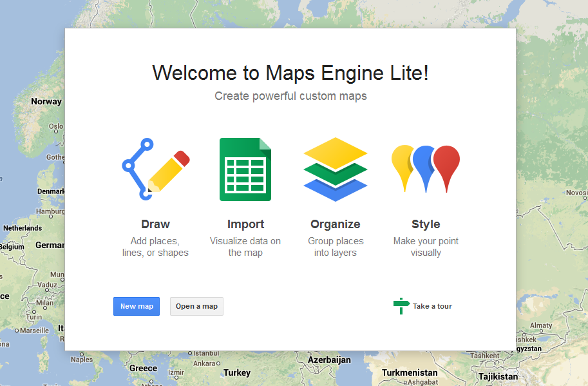The image size is (588, 386).
Task: Click the 'Make your point visually' description
Action: [x=426, y=247]
